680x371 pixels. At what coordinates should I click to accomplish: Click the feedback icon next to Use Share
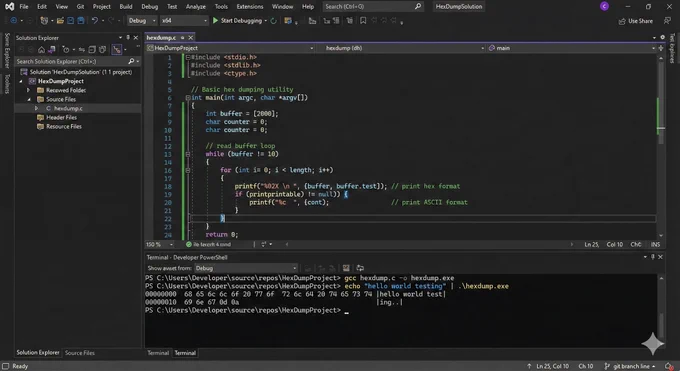tap(667, 21)
